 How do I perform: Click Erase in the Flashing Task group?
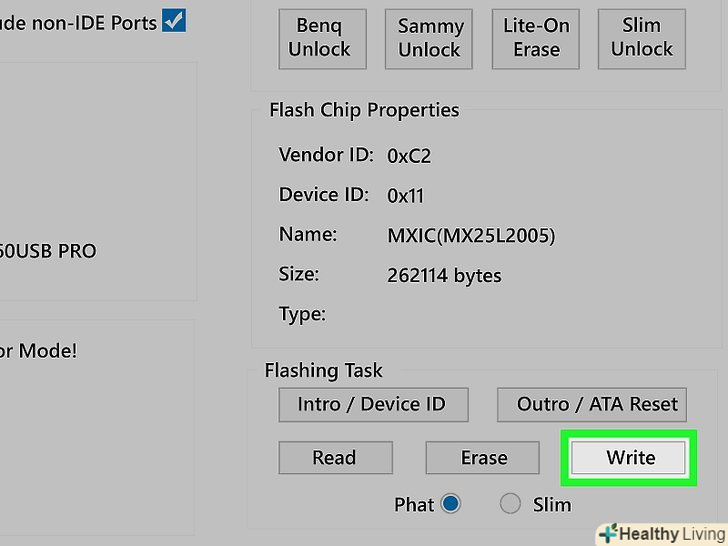coord(484,458)
